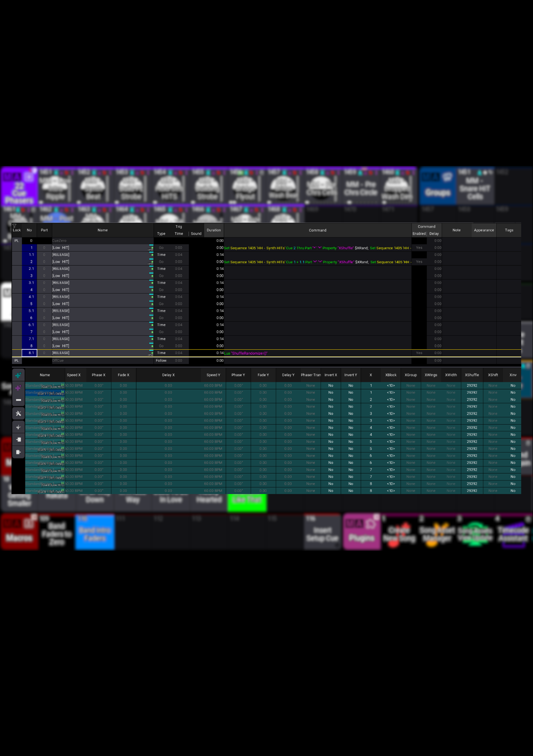The image size is (533, 756).
Task: Click the filter funnel icon above Lock
Action: pos(14,226)
